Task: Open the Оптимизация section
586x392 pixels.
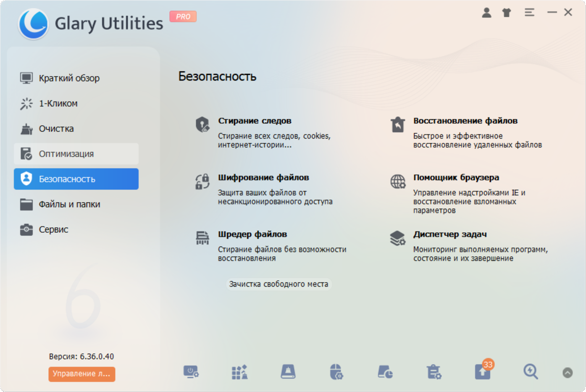Action: click(76, 154)
